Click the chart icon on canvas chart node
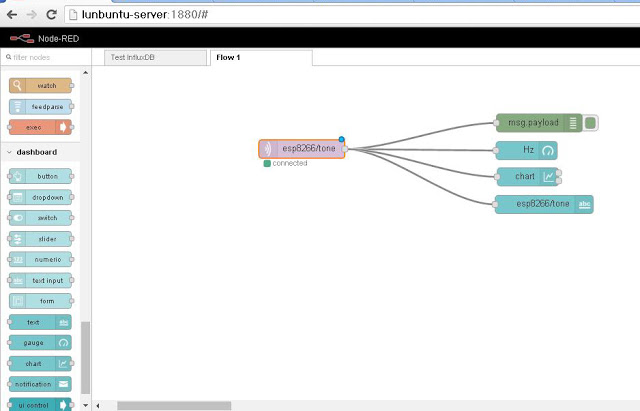 [549, 177]
